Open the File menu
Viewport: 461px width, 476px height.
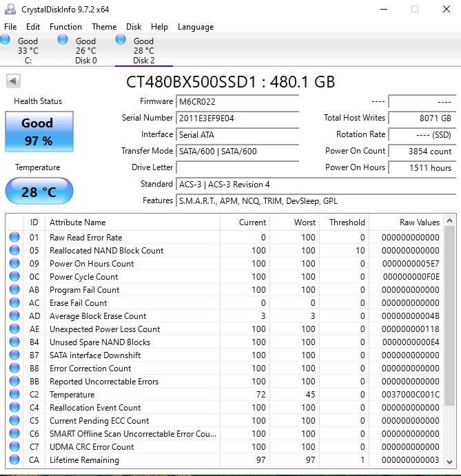(x=10, y=27)
